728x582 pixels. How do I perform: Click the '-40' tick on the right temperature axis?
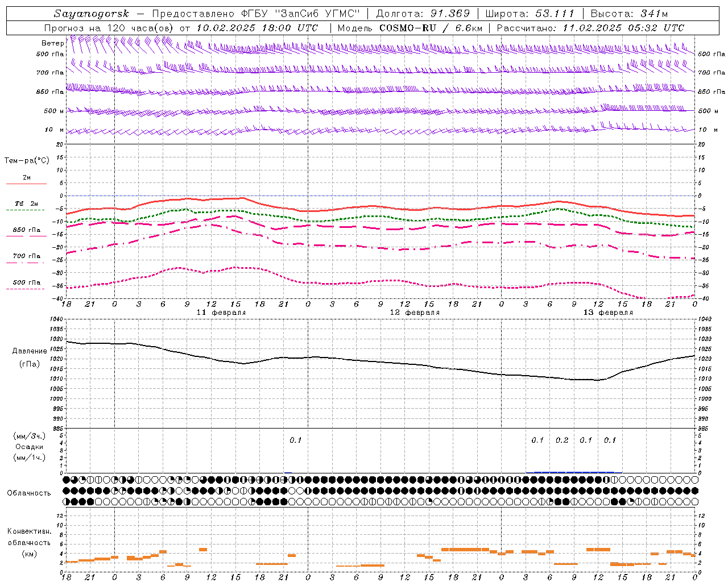[704, 299]
